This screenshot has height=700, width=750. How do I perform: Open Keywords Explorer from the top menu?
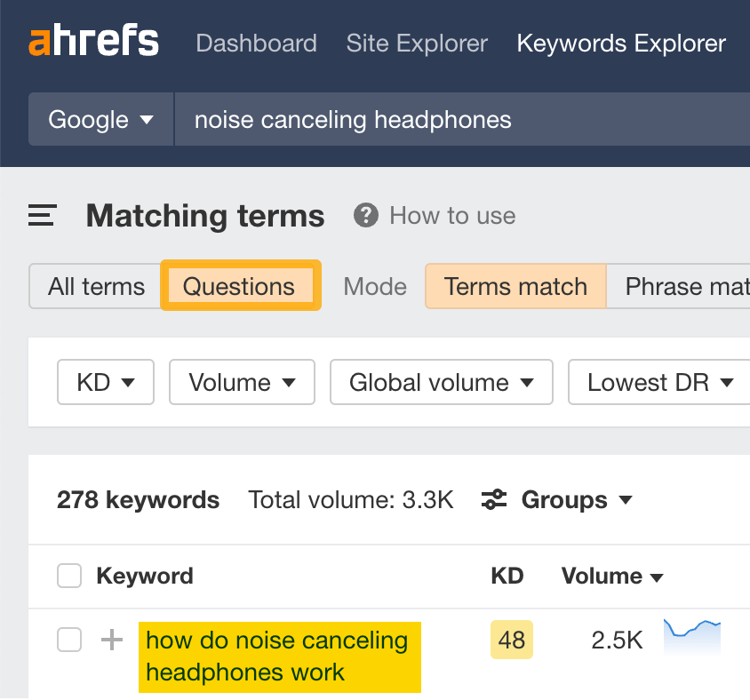point(620,43)
